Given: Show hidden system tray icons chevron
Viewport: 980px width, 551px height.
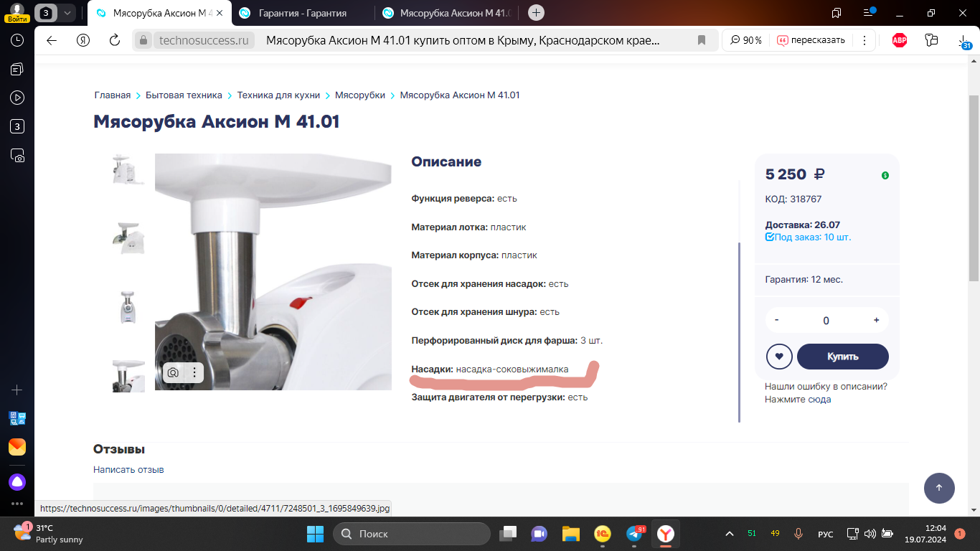Looking at the screenshot, I should click(730, 534).
